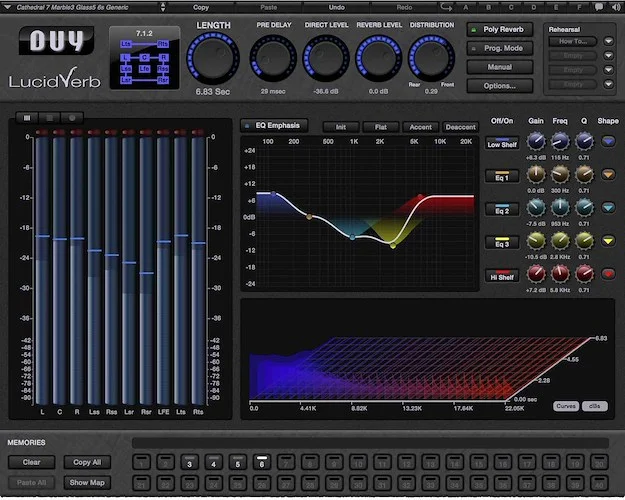Image resolution: width=625 pixels, height=500 pixels.
Task: Click the Eq 1 Gain knob
Action: pos(536,175)
